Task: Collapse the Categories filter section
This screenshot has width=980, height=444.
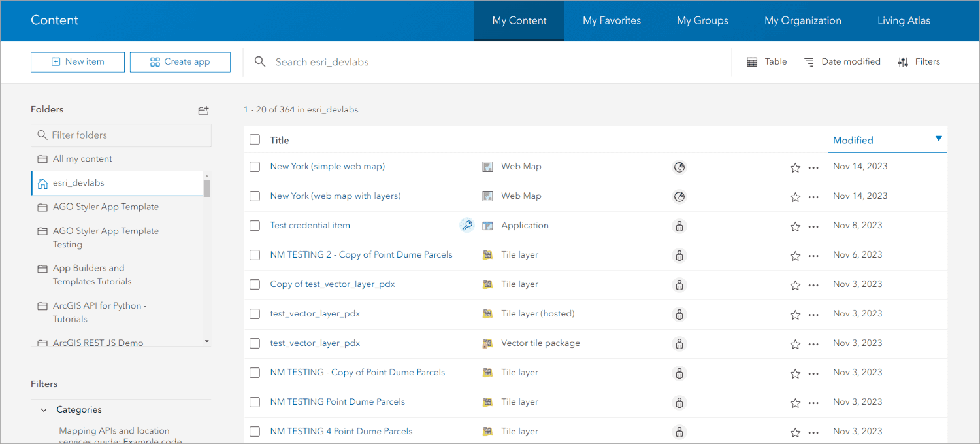Action: [x=44, y=409]
